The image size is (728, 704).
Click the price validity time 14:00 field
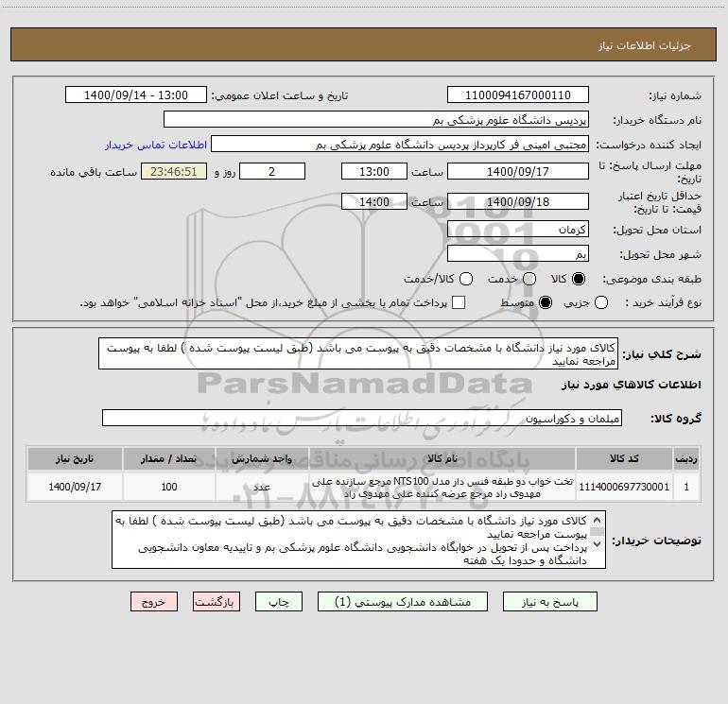point(374,202)
